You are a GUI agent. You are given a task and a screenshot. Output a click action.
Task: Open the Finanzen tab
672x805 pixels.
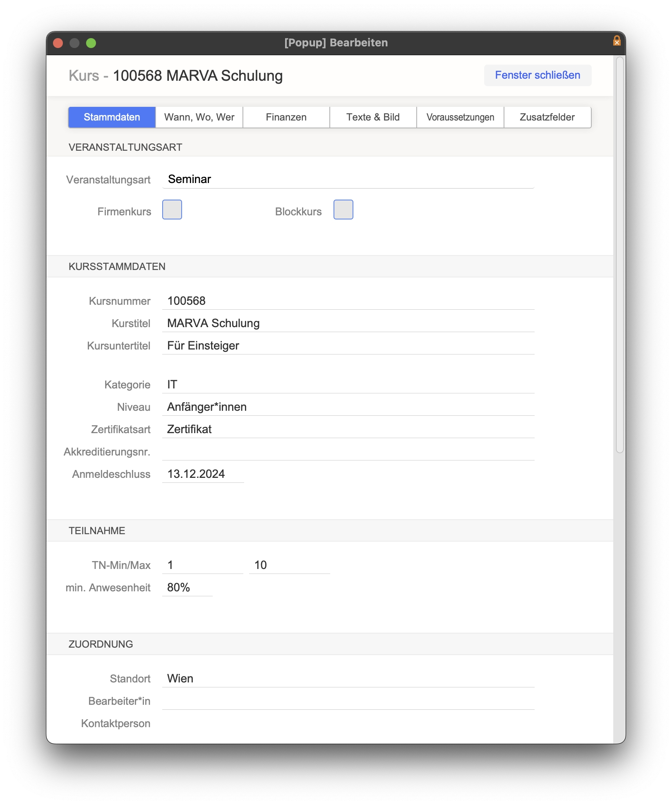[x=286, y=117]
